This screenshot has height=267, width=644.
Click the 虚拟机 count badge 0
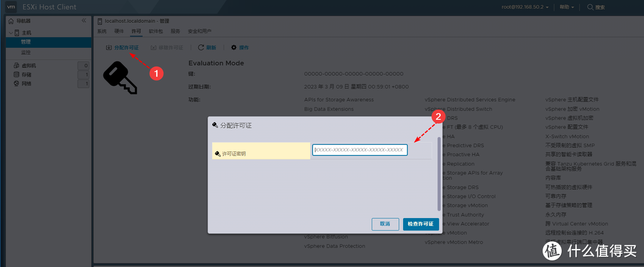coord(83,66)
